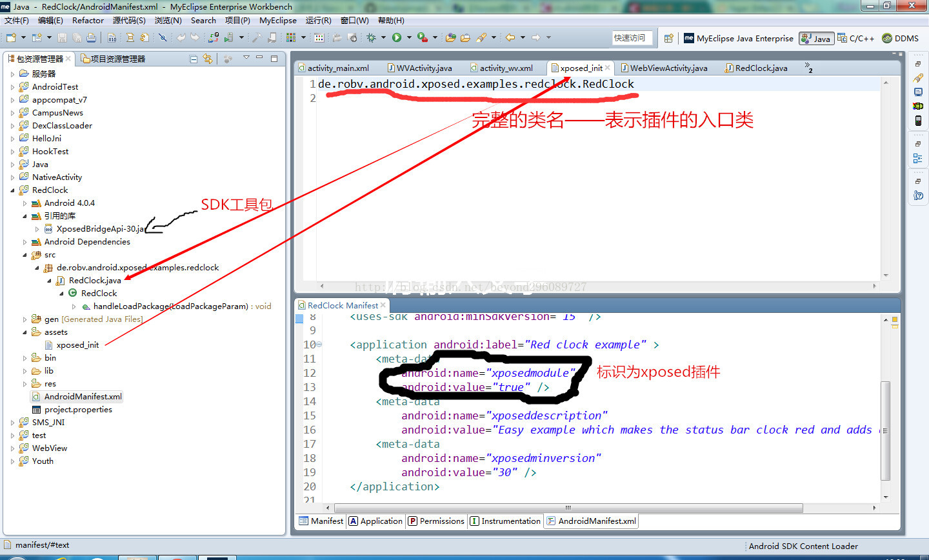Click the green Run button icon
929x560 pixels.
[397, 38]
